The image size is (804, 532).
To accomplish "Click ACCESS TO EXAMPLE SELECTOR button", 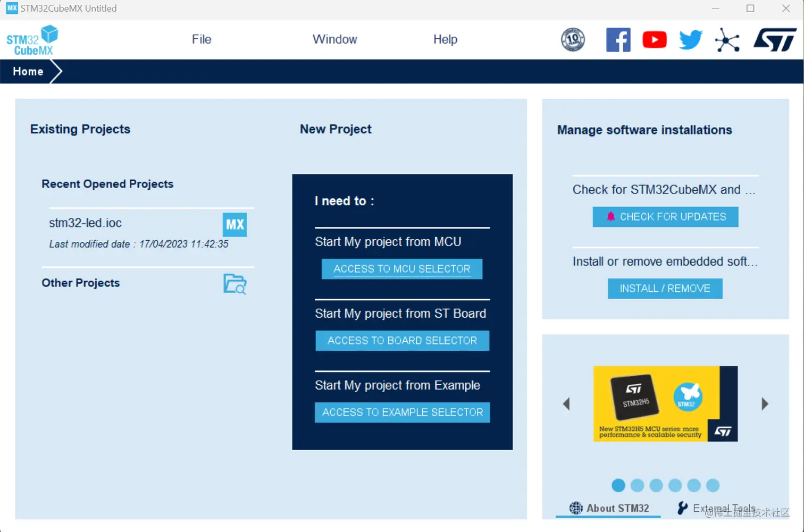I will coord(403,412).
